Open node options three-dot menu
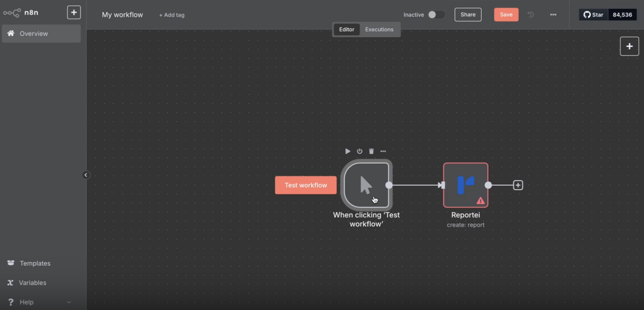Screen dimensions: 644x310 [x=383, y=151]
